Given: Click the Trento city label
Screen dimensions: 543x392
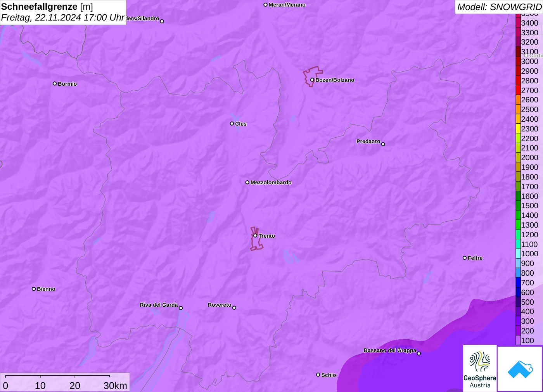Looking at the screenshot, I should (267, 236).
